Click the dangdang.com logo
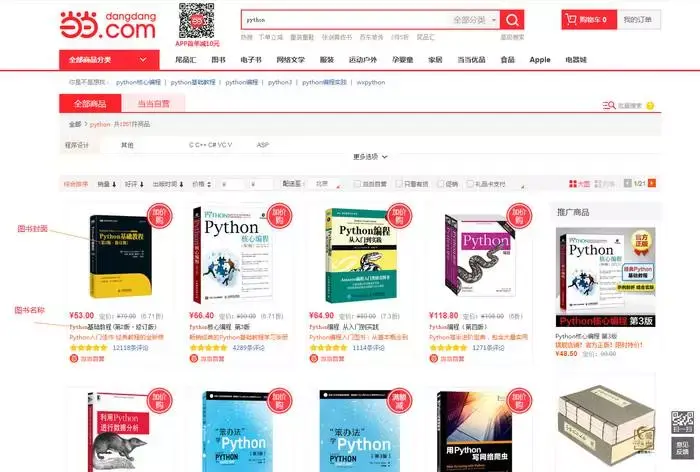Screen dimensions: 700x472 point(108,25)
